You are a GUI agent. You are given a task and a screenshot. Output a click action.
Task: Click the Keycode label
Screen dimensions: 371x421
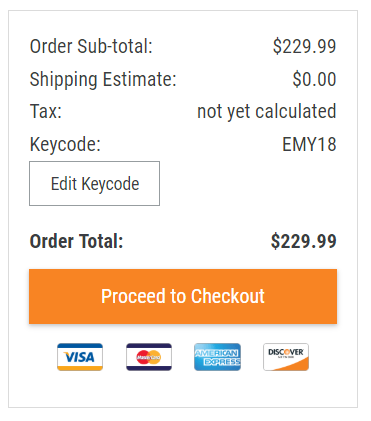tap(65, 145)
